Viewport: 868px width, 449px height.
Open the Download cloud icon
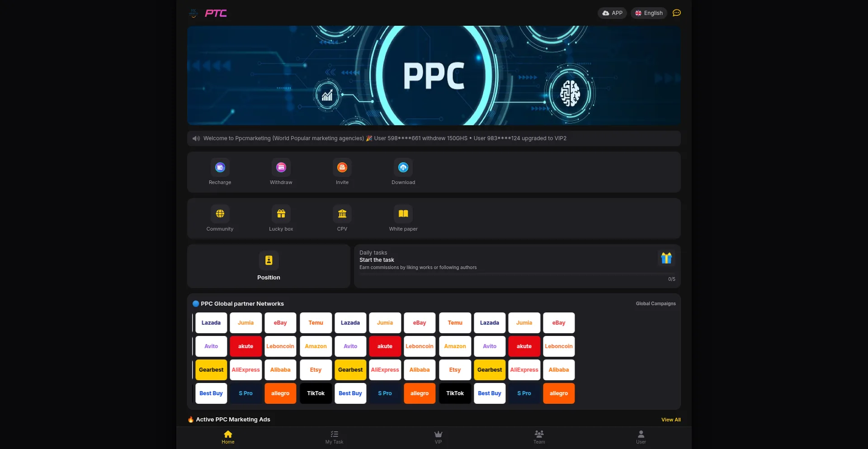pyautogui.click(x=403, y=167)
